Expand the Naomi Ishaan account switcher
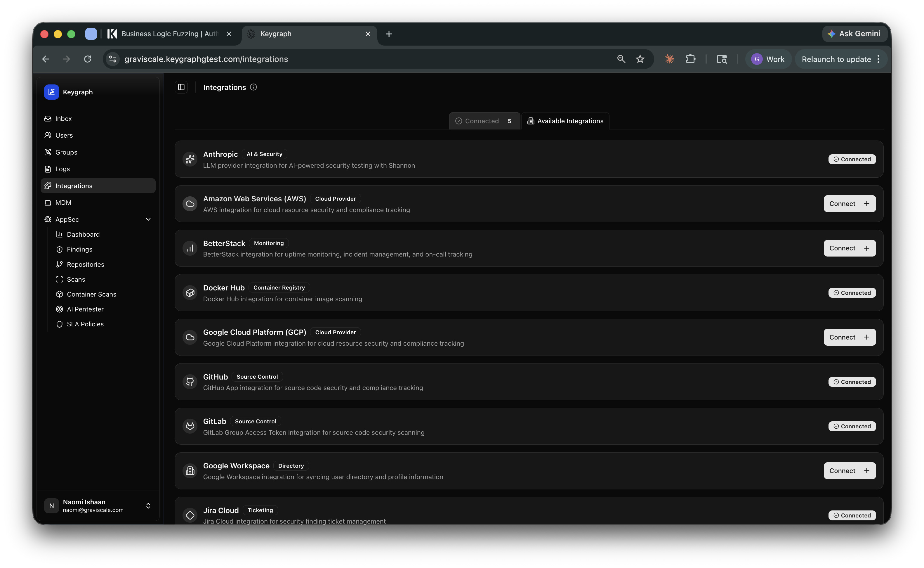Screen dimensions: 924x568 [x=148, y=506]
